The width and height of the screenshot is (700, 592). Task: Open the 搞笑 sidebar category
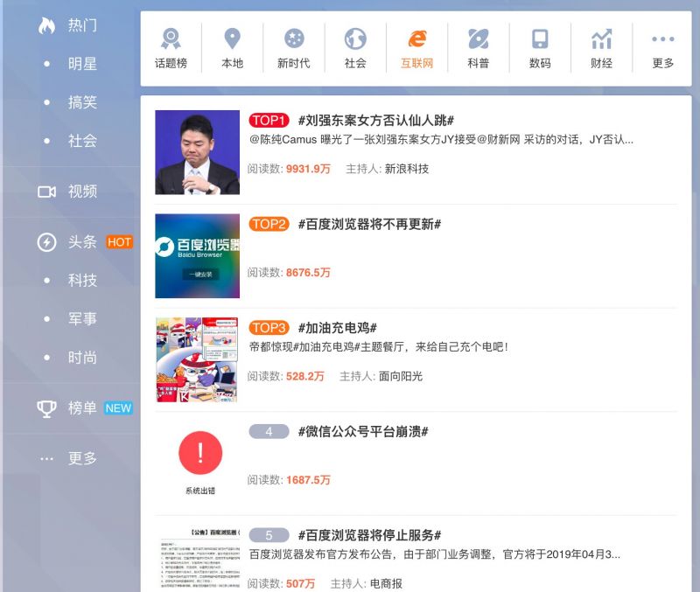(x=82, y=102)
